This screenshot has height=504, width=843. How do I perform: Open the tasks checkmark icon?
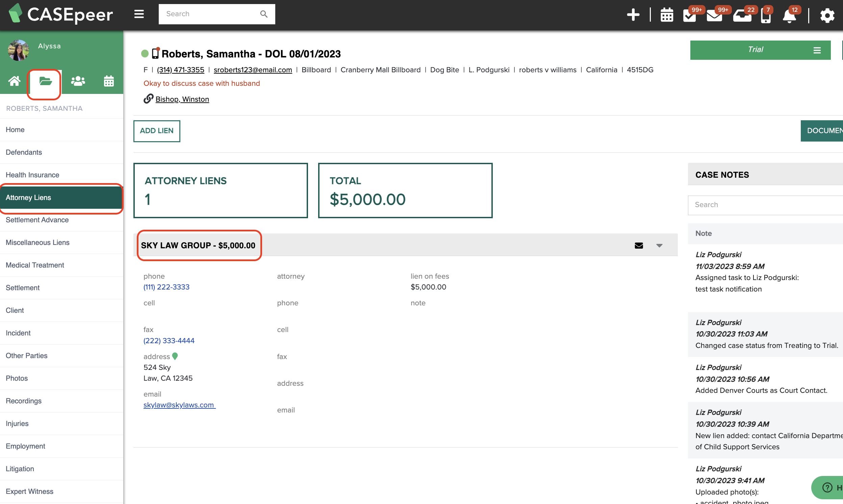689,16
